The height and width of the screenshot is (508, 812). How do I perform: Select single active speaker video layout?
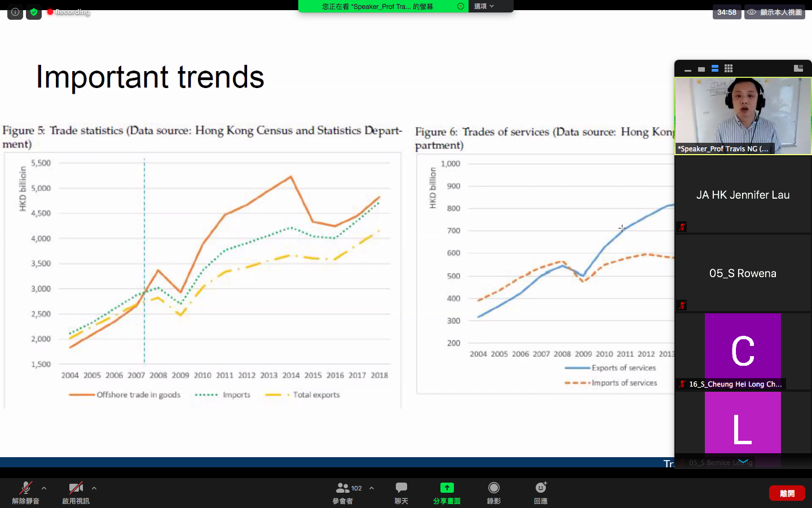coord(701,69)
